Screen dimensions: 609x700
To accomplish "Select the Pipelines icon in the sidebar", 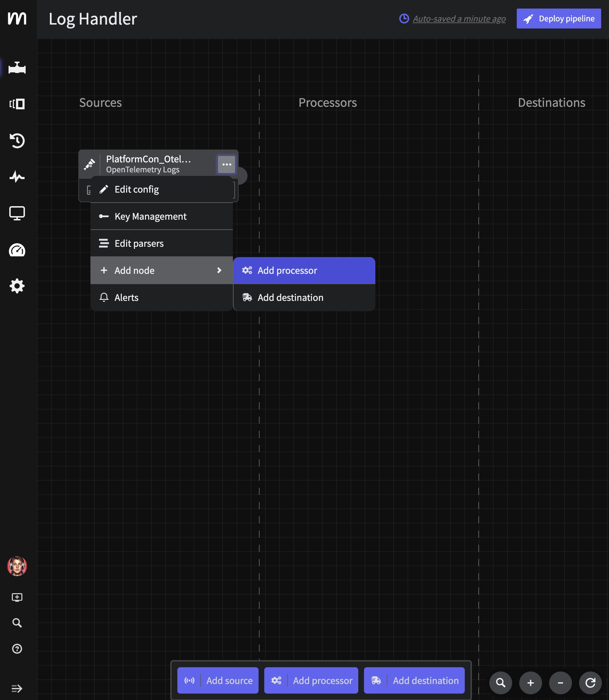I will [17, 68].
